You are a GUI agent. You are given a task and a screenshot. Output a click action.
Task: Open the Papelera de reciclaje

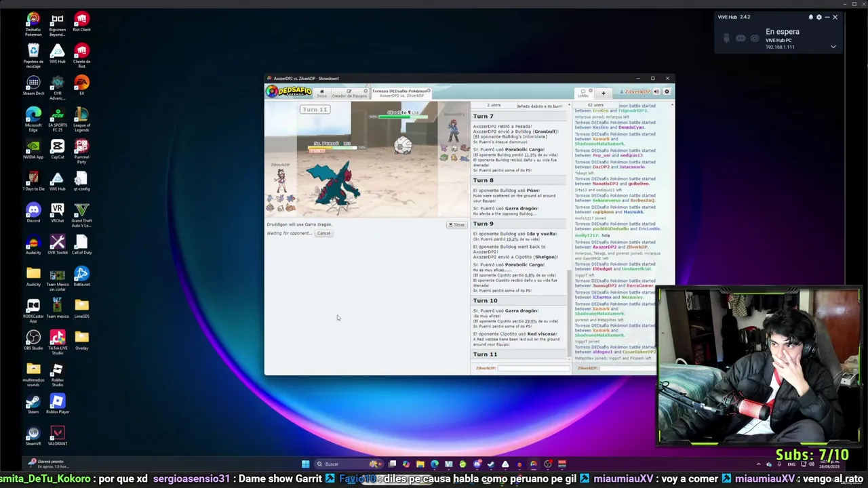(33, 56)
